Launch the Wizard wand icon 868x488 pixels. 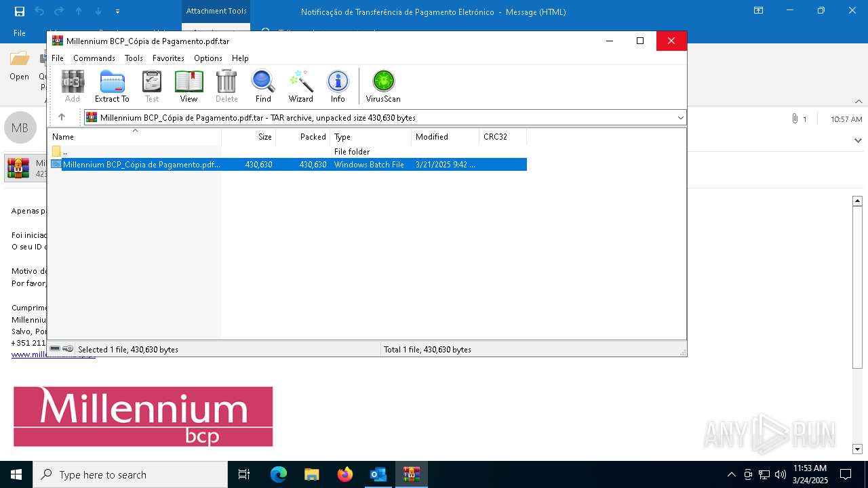pyautogui.click(x=300, y=86)
